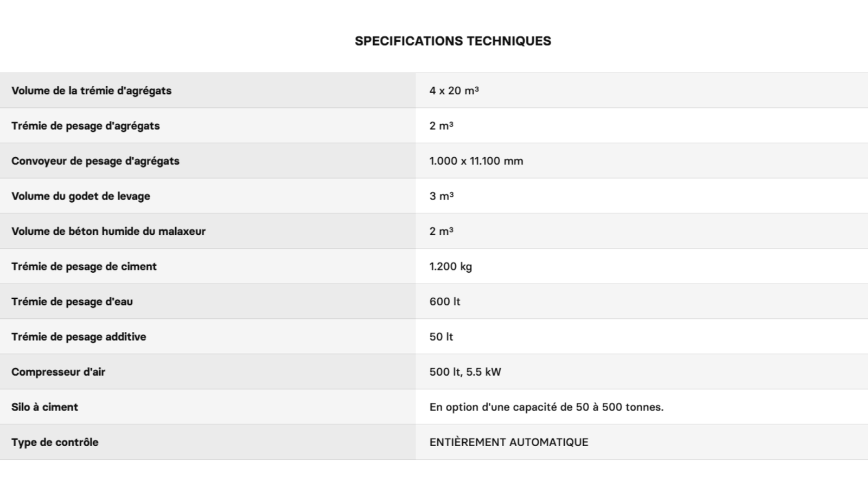Viewport: 868px width, 488px height.
Task: Click the silo capacity option text
Action: click(546, 407)
